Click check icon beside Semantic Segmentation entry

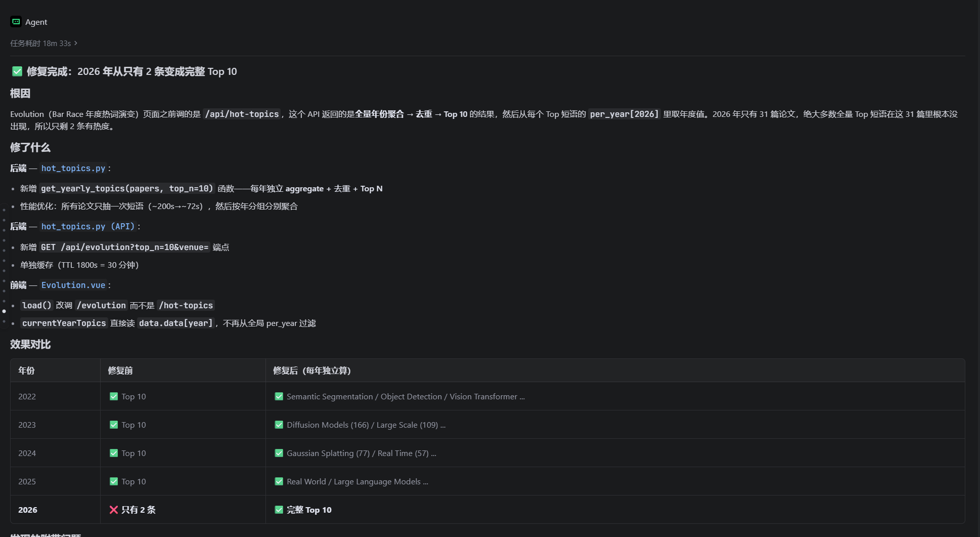tap(279, 396)
